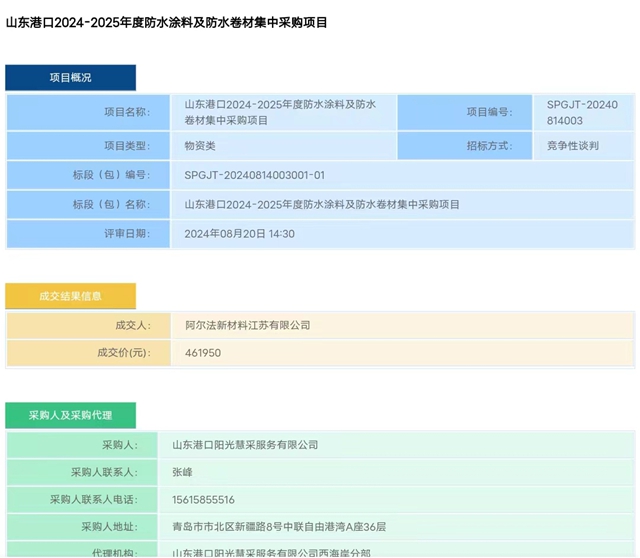The width and height of the screenshot is (640, 558).
Task: Click the 采购人地址 label
Action: pos(109,527)
